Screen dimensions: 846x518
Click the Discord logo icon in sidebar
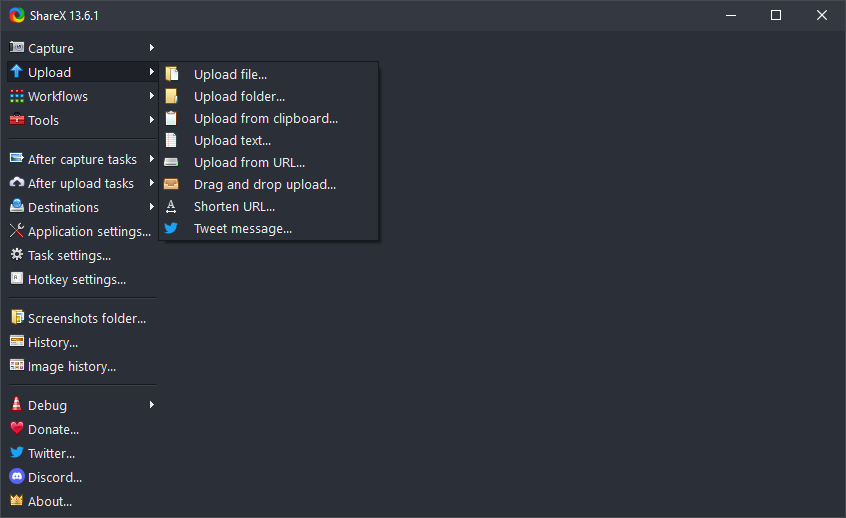tap(16, 477)
